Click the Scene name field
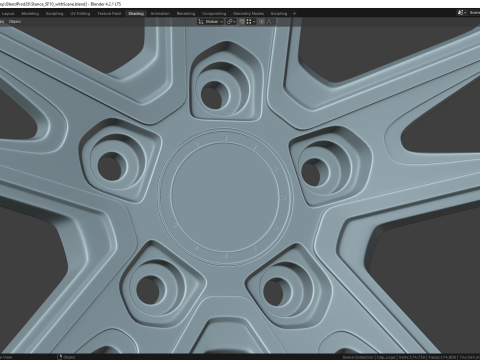Viewport: 480px width, 360px height. [474, 13]
